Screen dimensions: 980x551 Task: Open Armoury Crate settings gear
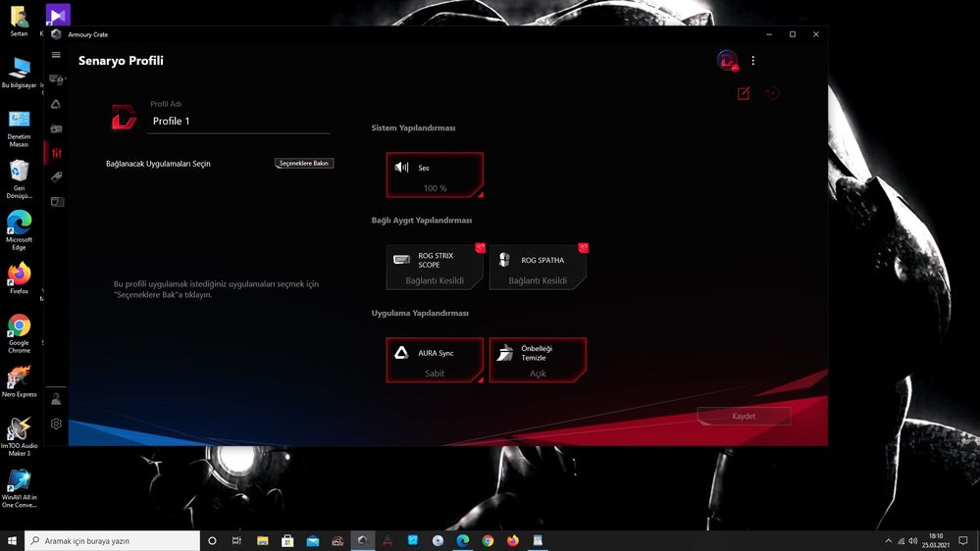[x=56, y=424]
